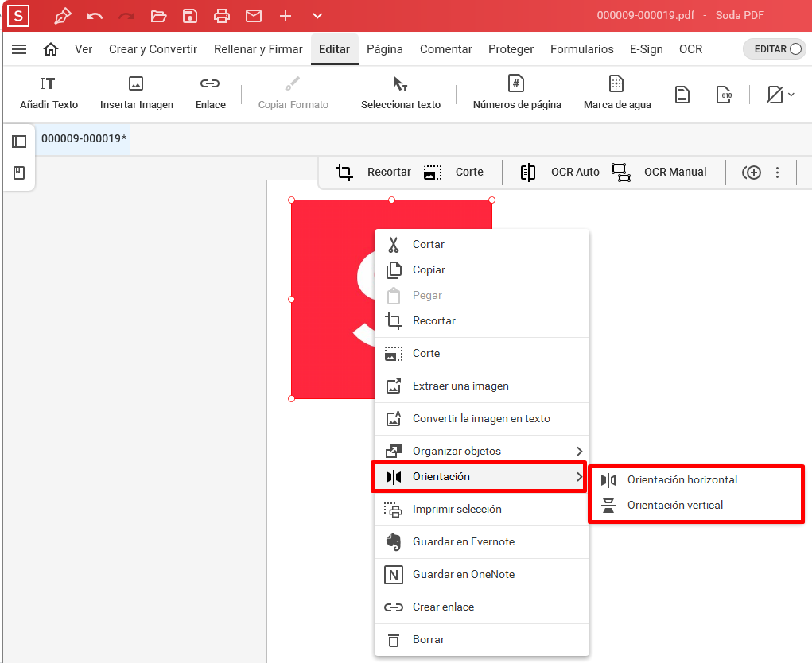Screen dimensions: 812x663
Task: Open the Ver tab
Action: [84, 49]
